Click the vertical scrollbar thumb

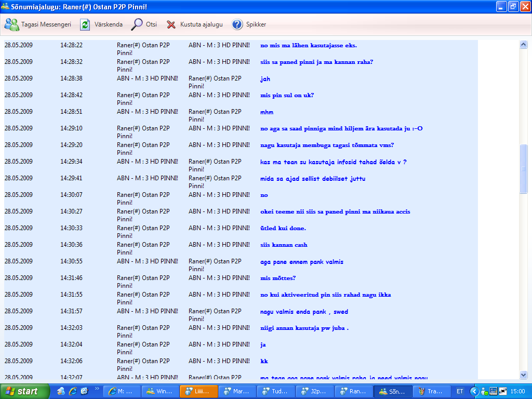(x=523, y=169)
